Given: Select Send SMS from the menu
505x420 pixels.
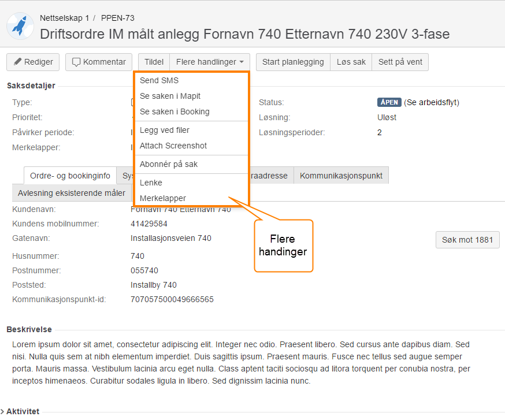Looking at the screenshot, I should point(160,80).
